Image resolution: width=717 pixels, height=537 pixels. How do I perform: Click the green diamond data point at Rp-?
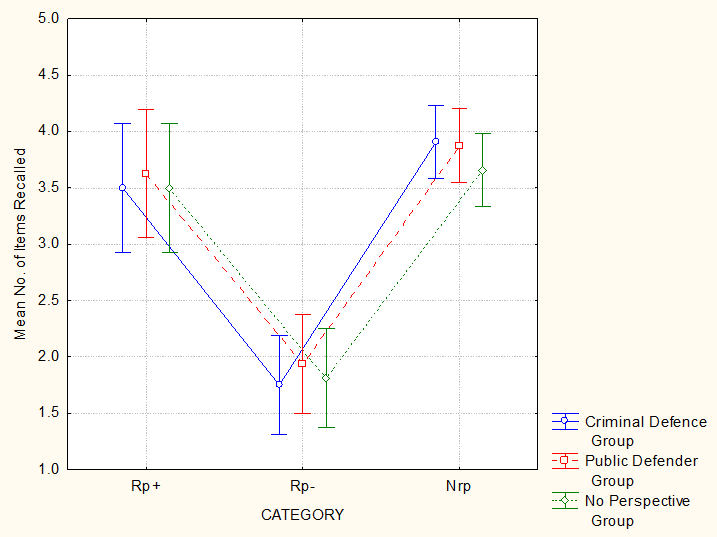click(326, 378)
